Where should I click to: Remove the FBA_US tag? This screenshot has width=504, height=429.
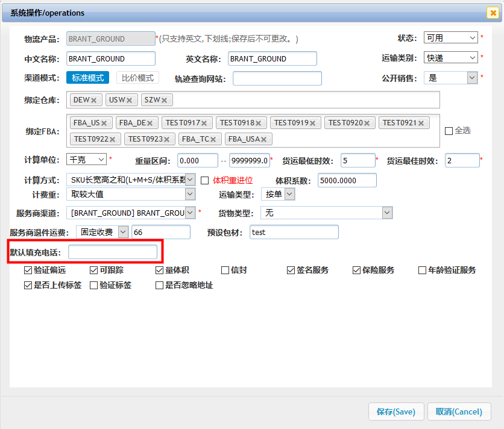pyautogui.click(x=104, y=123)
